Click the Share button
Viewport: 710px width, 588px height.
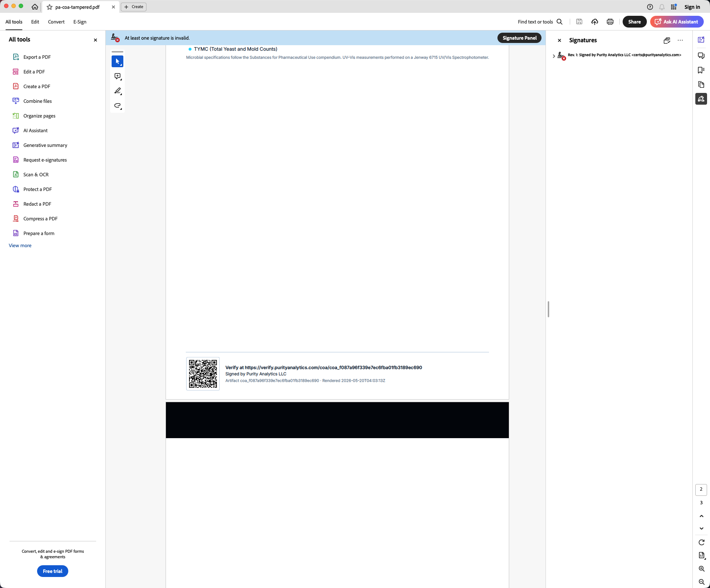(634, 22)
